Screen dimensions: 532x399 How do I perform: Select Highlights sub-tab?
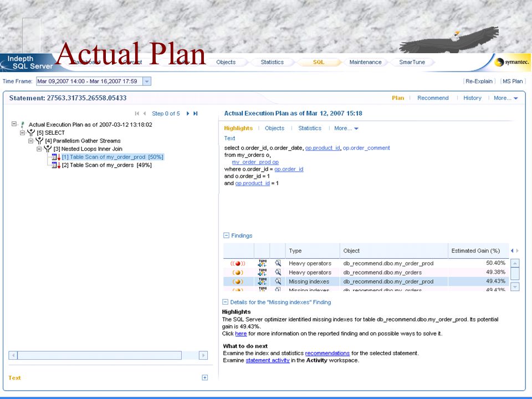[x=238, y=128]
